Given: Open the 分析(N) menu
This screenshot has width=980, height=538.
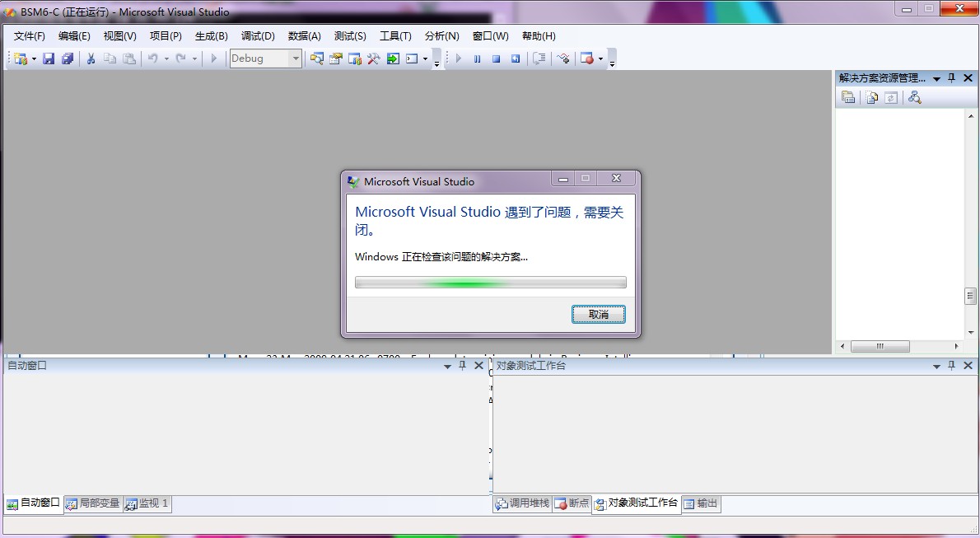Looking at the screenshot, I should (442, 36).
